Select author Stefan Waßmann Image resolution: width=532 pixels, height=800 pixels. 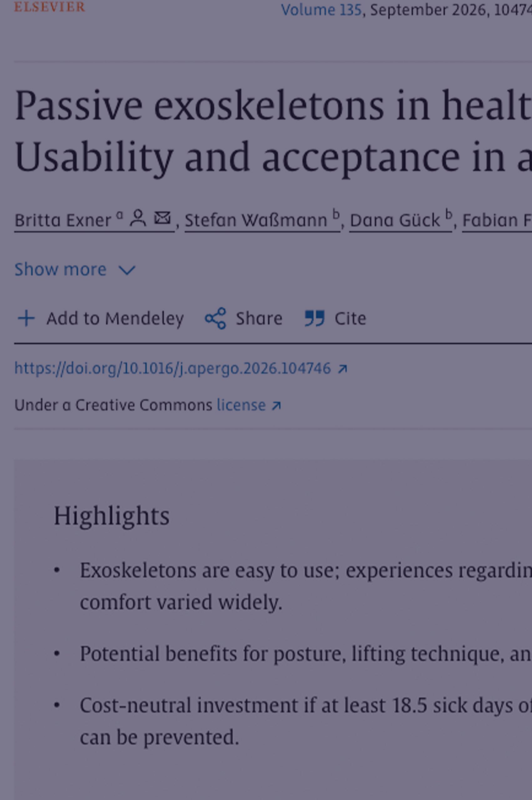[x=256, y=220]
